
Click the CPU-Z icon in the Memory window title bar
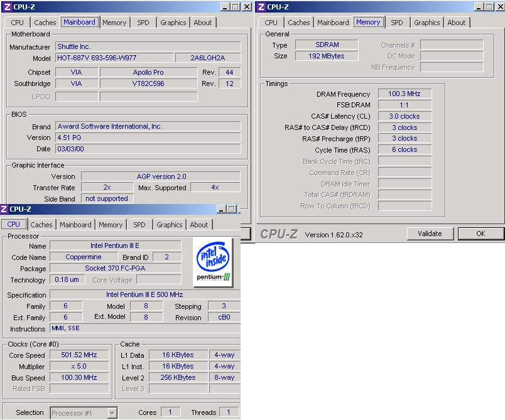tap(261, 7)
